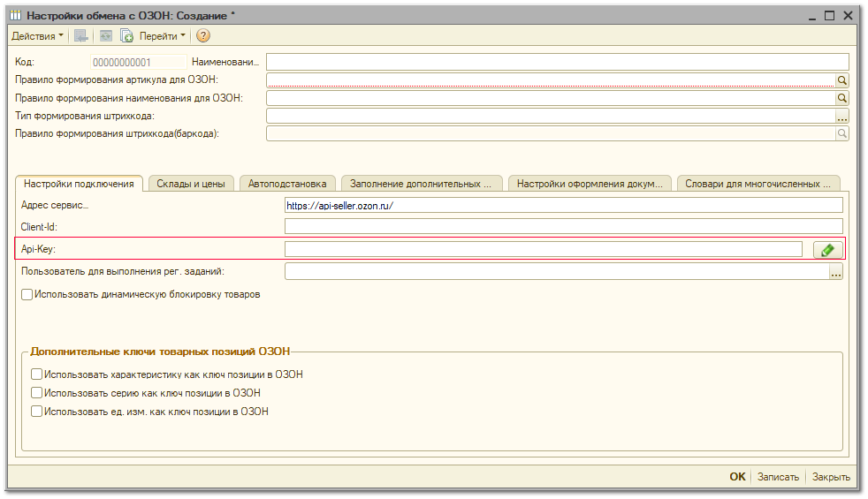Click the Дополнительные ключи товарных позиций ОЗОН heading
Image resolution: width=868 pixels, height=499 pixels.
coord(160,352)
